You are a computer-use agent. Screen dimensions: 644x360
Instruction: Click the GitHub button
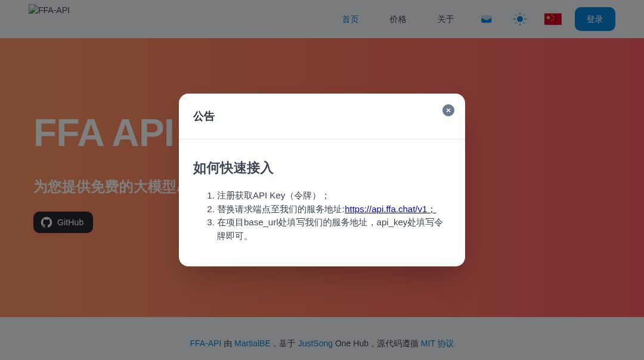(63, 222)
